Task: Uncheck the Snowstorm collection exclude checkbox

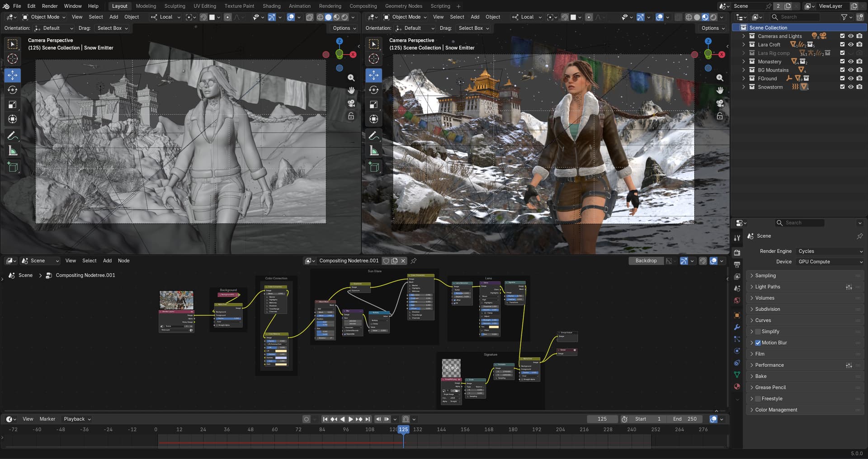Action: coord(842,87)
